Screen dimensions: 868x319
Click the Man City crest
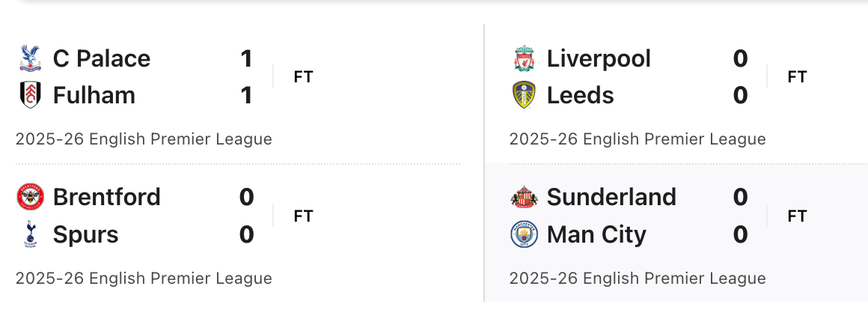pyautogui.click(x=525, y=234)
